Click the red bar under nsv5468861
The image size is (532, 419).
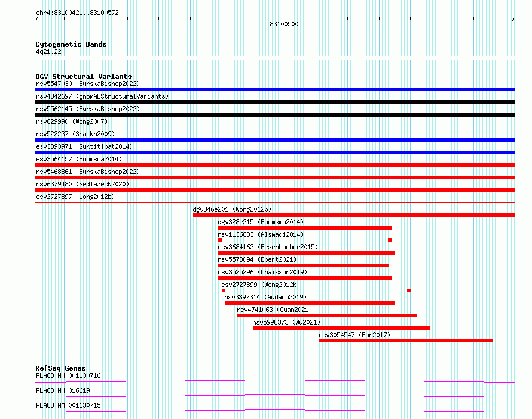click(275, 178)
